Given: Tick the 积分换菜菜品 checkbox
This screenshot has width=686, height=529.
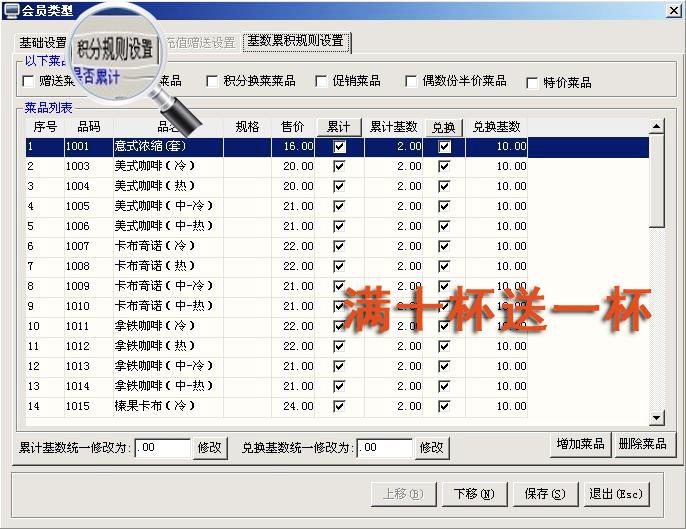Looking at the screenshot, I should (x=212, y=81).
